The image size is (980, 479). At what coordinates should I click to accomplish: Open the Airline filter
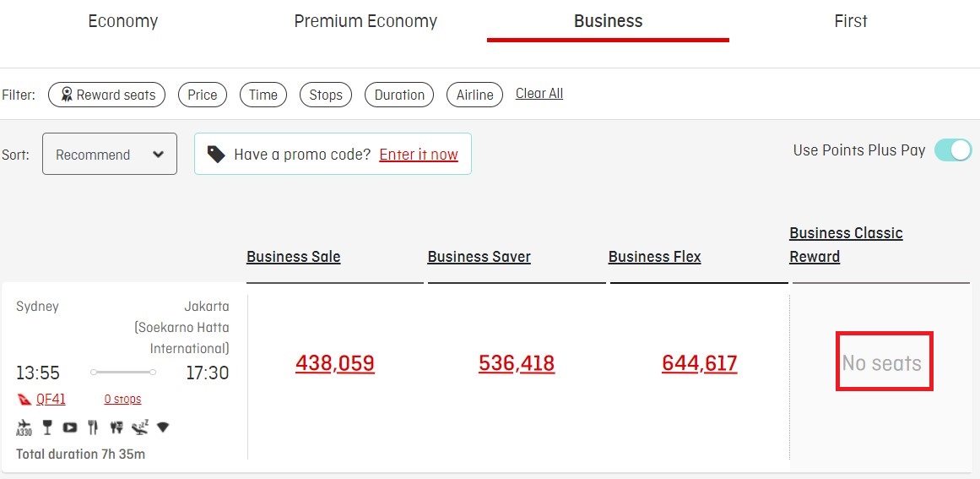click(x=474, y=95)
